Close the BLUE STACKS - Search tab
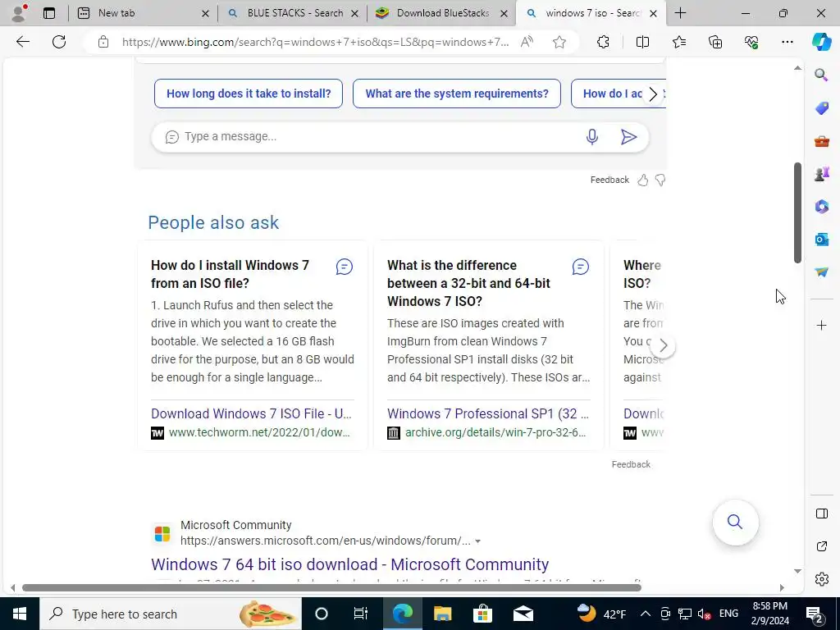The height and width of the screenshot is (630, 840). [x=354, y=13]
